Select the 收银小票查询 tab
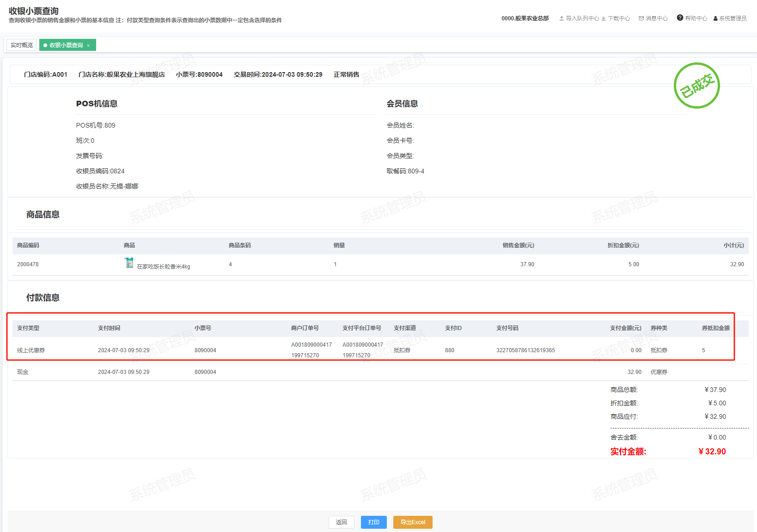The width and height of the screenshot is (757, 532). pyautogui.click(x=66, y=45)
